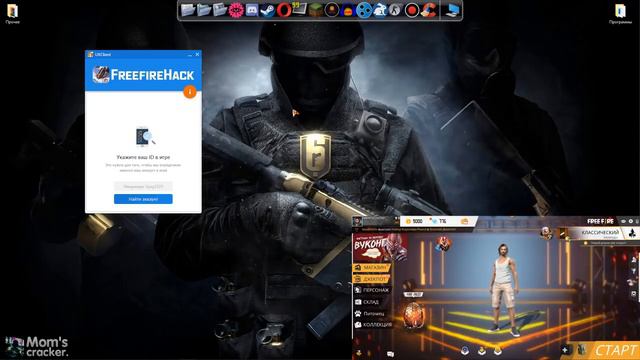Open the glowing egg event icon
Image resolution: width=640 pixels, height=360 pixels.
[x=413, y=315]
